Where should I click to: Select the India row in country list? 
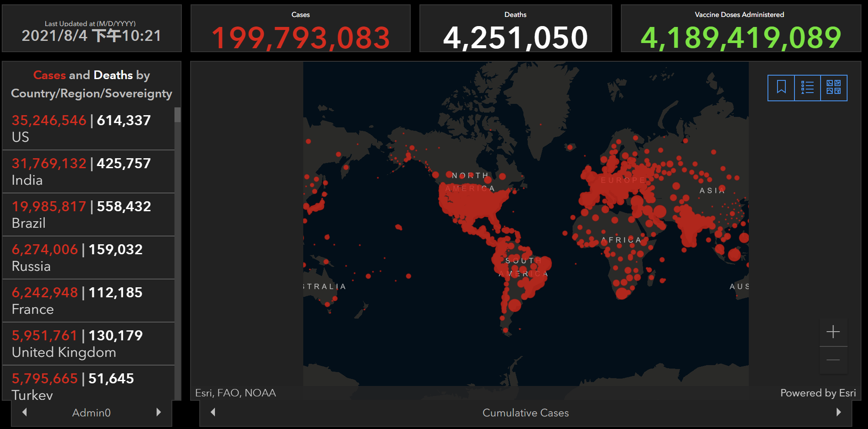(88, 172)
